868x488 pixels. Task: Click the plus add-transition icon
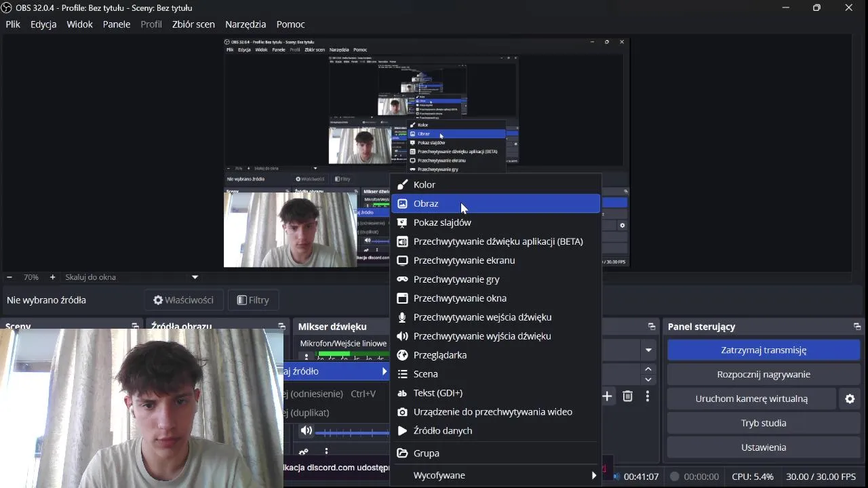607,396
